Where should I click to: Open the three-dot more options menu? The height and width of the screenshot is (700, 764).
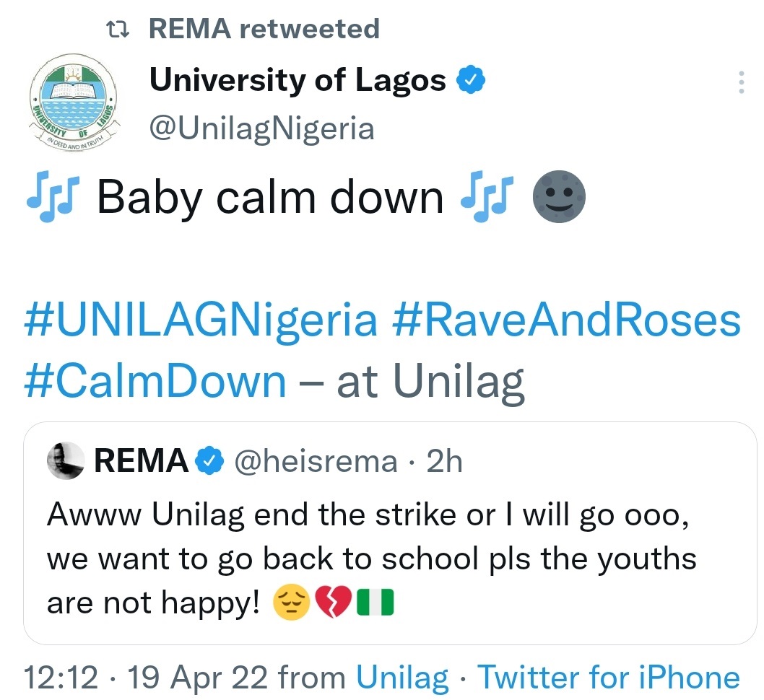coord(741,82)
